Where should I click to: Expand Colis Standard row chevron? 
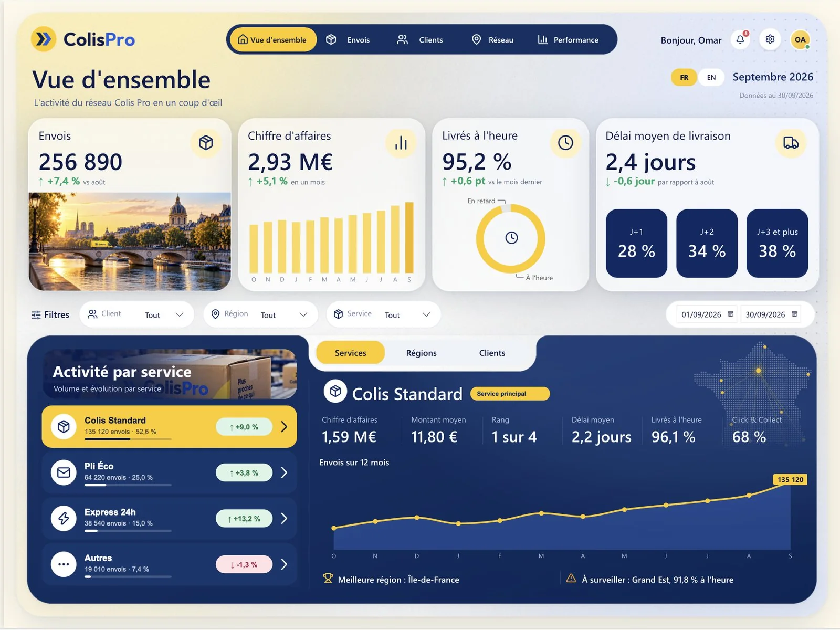coord(284,426)
